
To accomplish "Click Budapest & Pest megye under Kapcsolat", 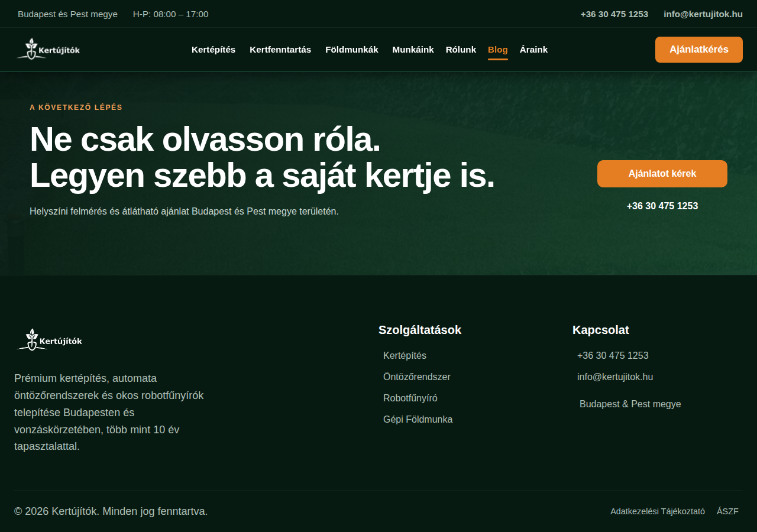I will click(630, 404).
